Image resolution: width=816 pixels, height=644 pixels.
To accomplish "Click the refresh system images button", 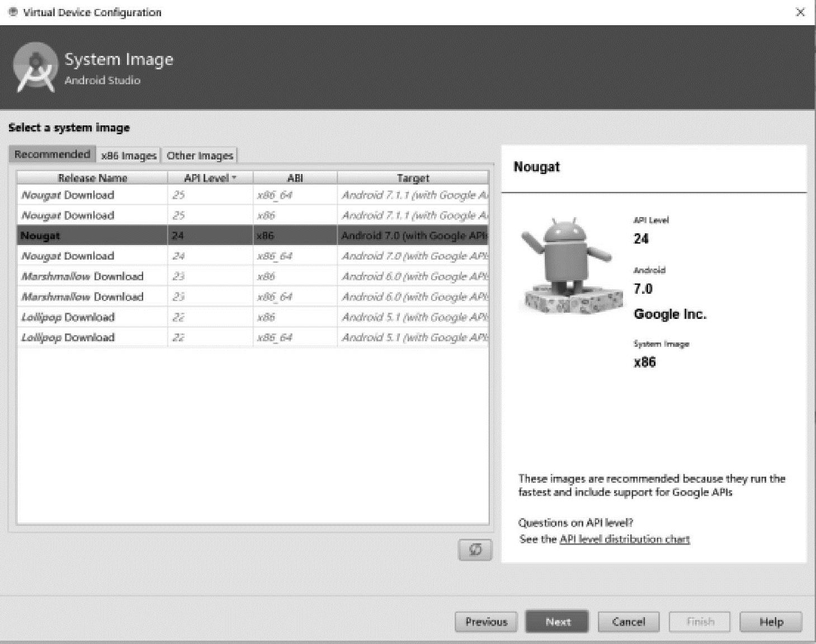I will [x=475, y=549].
